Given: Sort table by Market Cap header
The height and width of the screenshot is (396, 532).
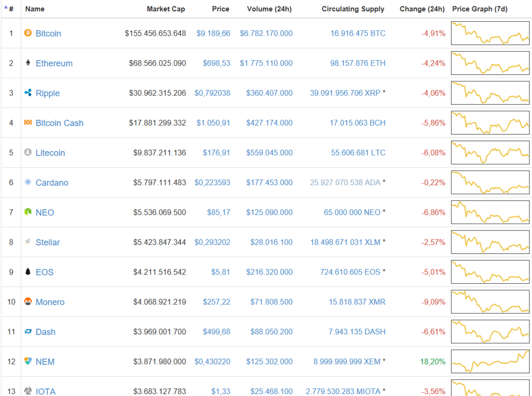Looking at the screenshot, I should [166, 9].
